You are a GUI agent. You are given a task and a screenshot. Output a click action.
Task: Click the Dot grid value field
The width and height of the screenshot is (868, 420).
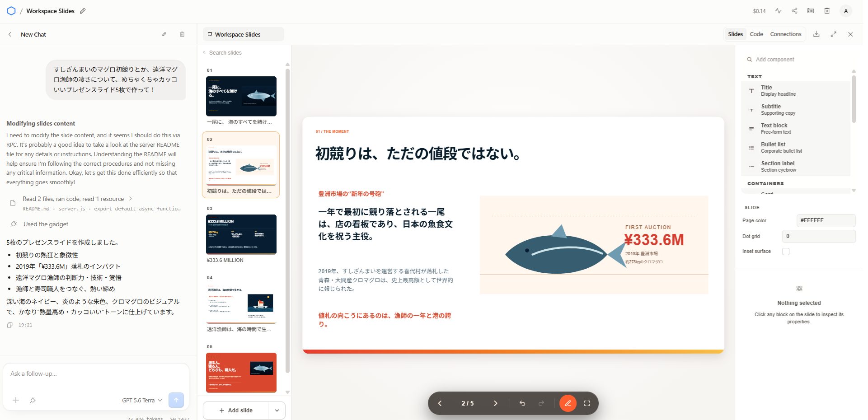819,236
